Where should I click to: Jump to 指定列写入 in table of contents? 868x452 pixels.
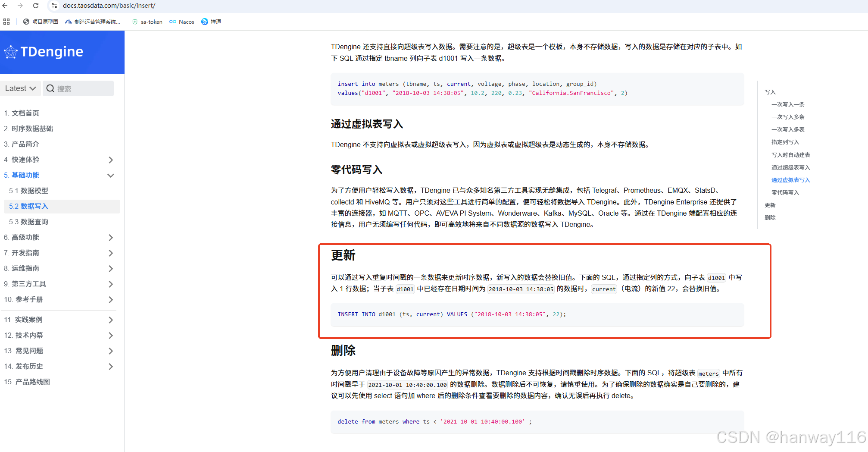tap(785, 142)
